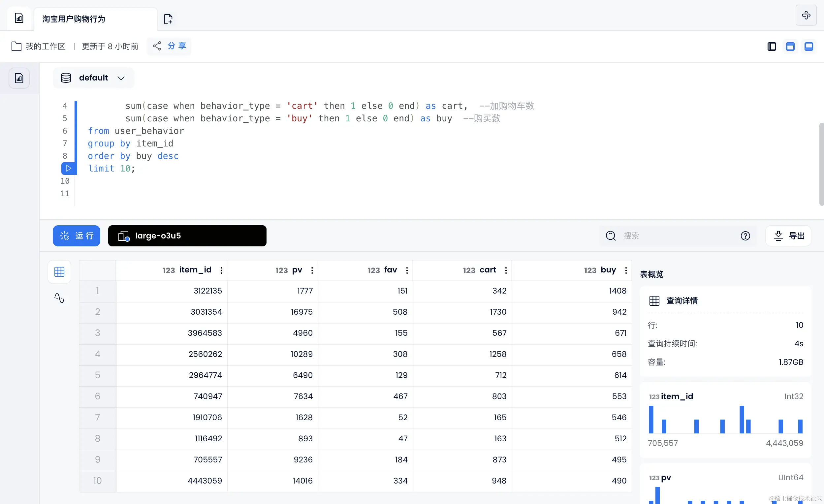This screenshot has height=504, width=824.
Task: Create a new worksheet with the plus-file icon
Action: (168, 19)
